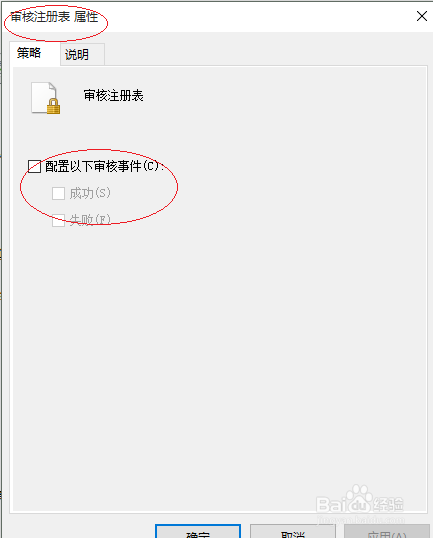Confirm with the 确定 button

point(198,532)
